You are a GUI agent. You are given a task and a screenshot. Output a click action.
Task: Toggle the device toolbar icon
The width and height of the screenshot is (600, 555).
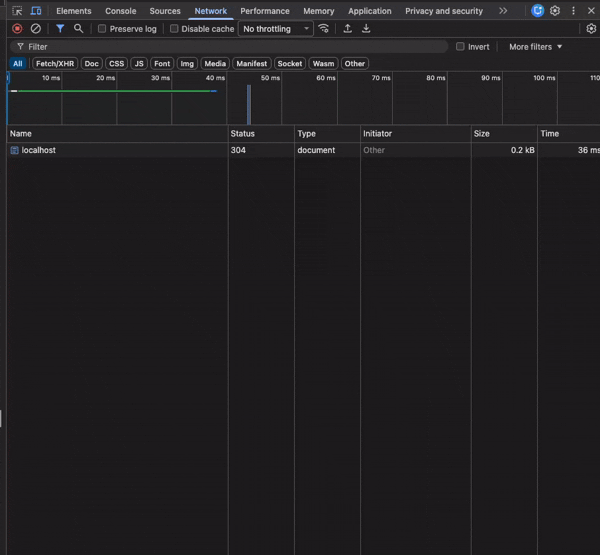click(x=36, y=11)
